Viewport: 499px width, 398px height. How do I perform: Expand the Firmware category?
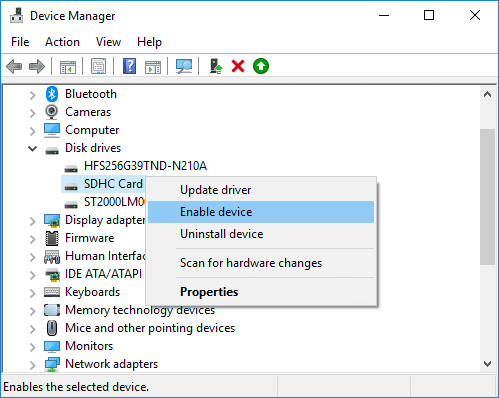[x=32, y=239]
